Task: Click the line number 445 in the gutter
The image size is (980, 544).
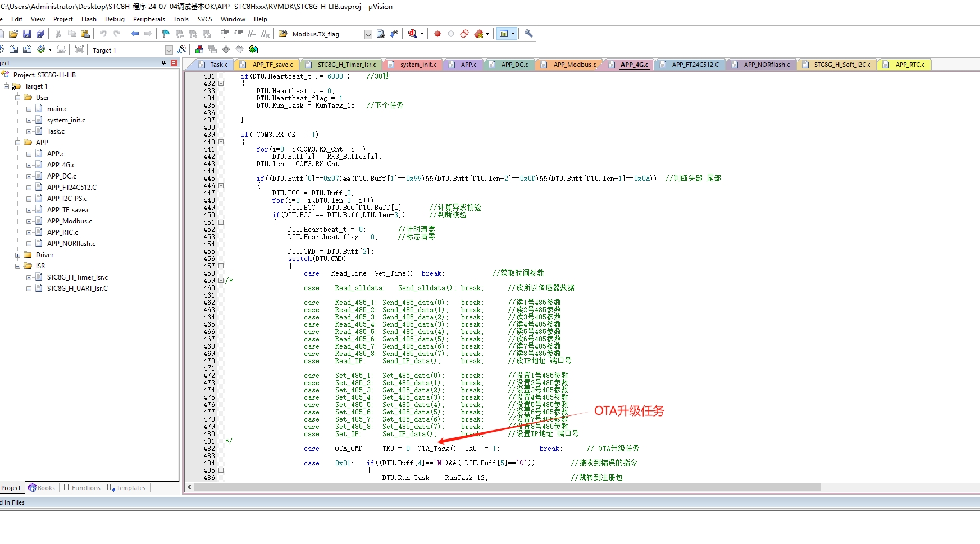Action: pyautogui.click(x=209, y=179)
